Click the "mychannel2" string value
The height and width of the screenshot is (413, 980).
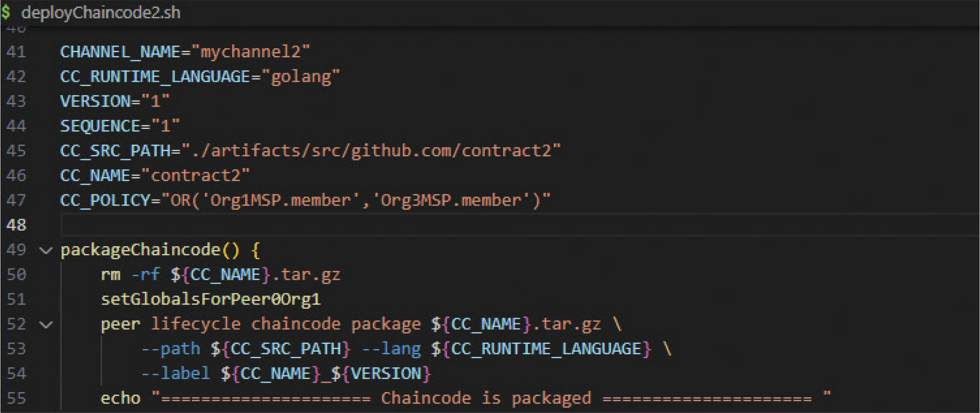[x=251, y=52]
